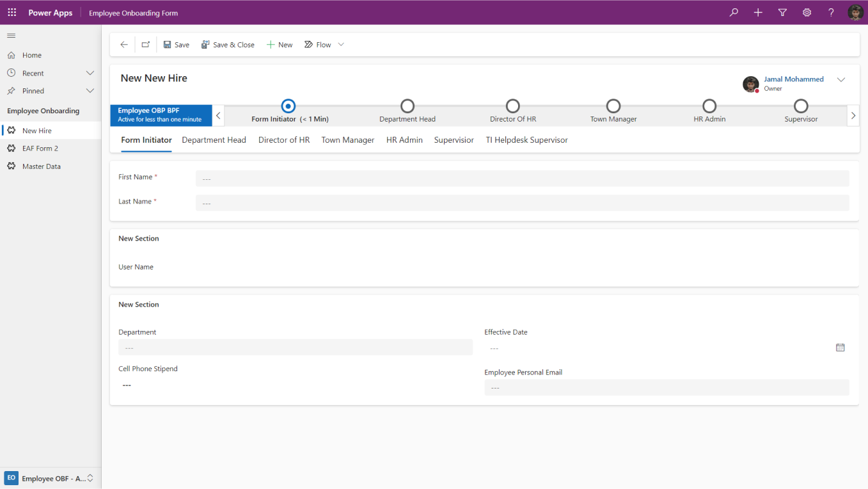868x489 pixels.
Task: Select the Department Head process stage circle
Action: point(407,106)
